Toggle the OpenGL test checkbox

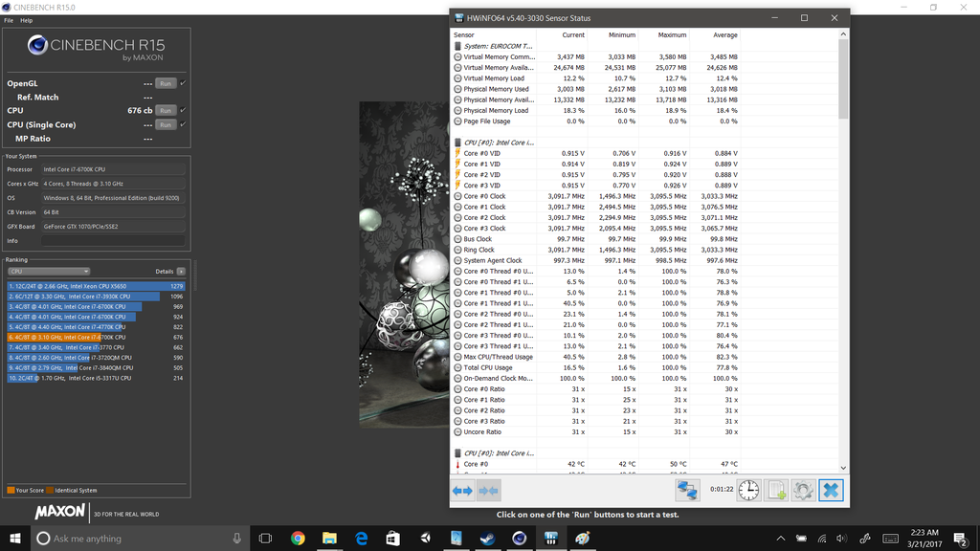[183, 83]
